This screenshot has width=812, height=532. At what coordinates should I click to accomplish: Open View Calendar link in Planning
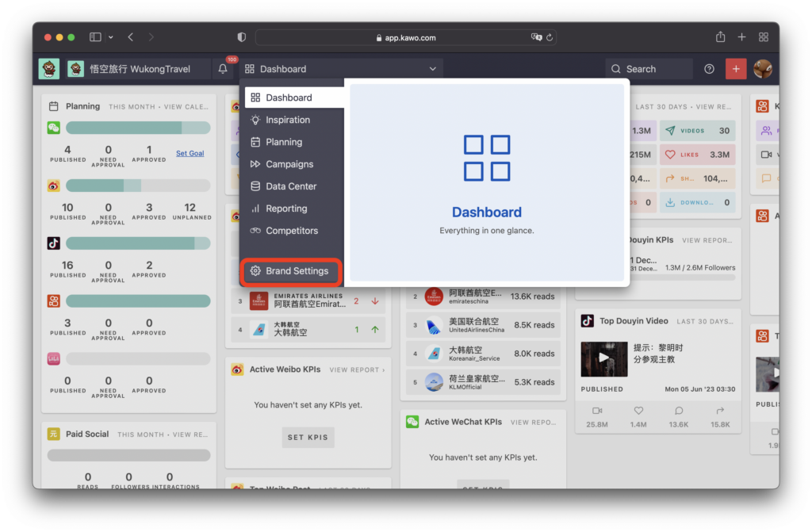pyautogui.click(x=186, y=107)
